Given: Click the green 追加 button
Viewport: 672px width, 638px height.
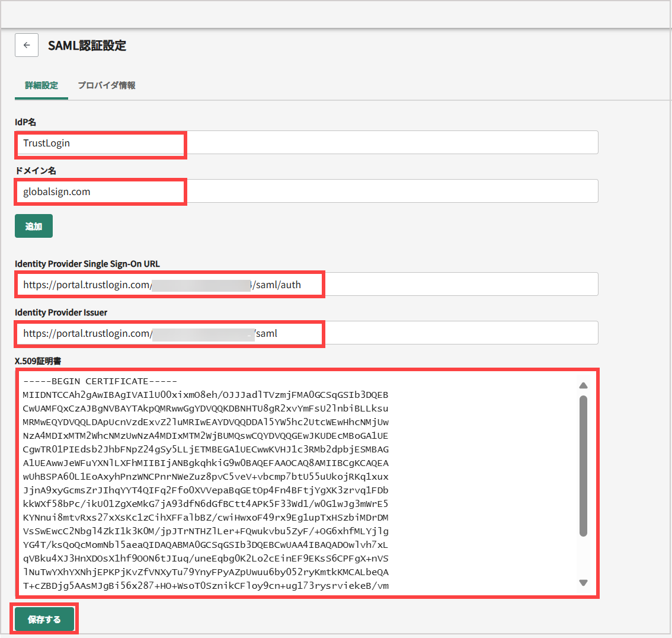Looking at the screenshot, I should click(34, 226).
